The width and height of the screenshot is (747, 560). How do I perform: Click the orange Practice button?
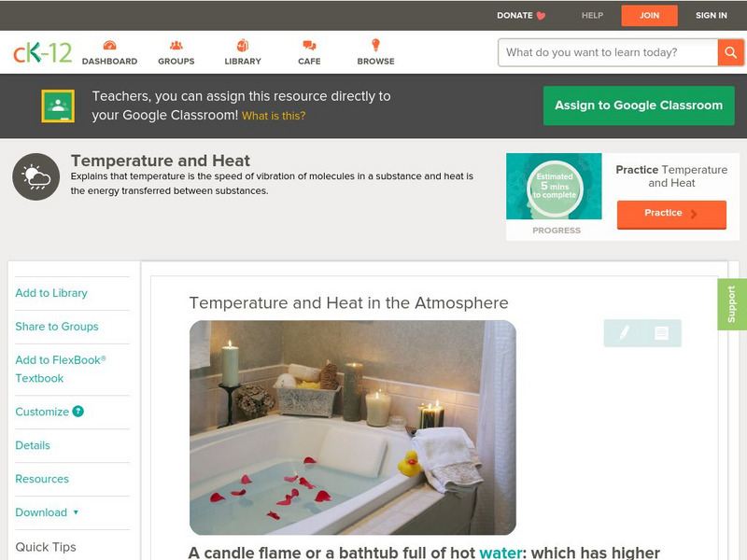671,215
